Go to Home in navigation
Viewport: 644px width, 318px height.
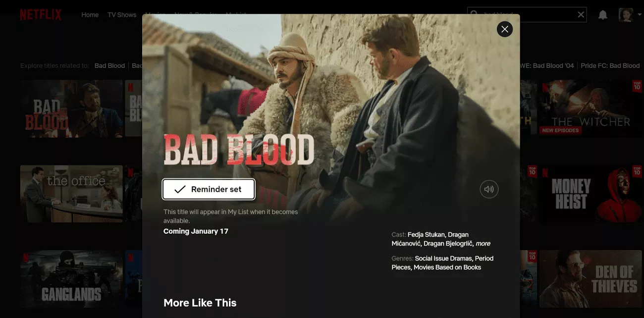(x=90, y=15)
